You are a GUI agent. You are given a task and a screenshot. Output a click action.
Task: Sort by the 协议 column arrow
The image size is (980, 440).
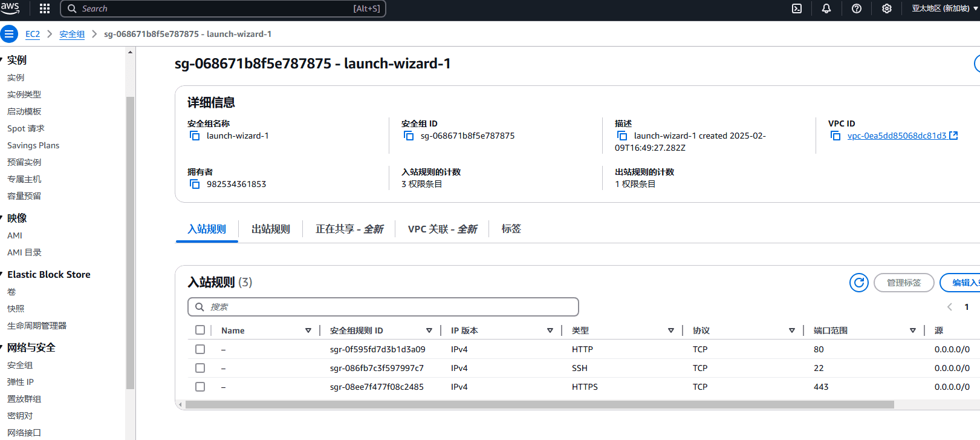coord(792,330)
